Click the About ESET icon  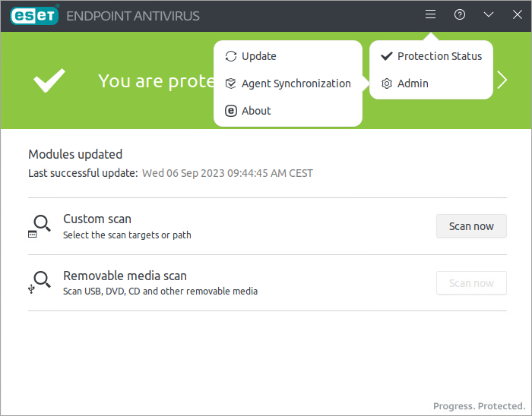pyautogui.click(x=231, y=111)
